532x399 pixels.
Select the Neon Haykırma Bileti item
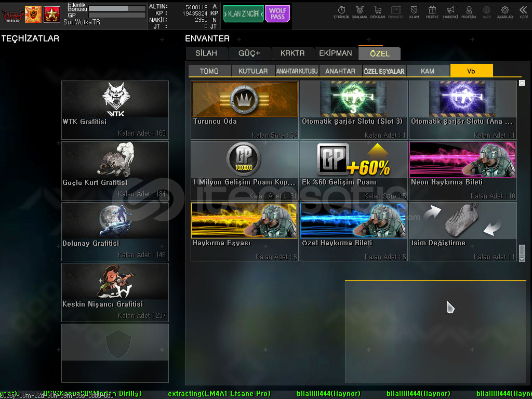463,170
